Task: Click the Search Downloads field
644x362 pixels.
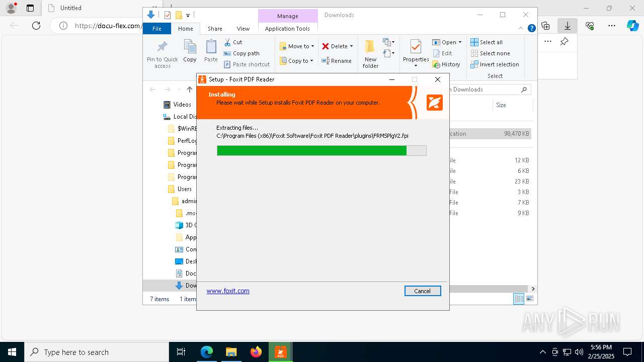Action: 489,89
